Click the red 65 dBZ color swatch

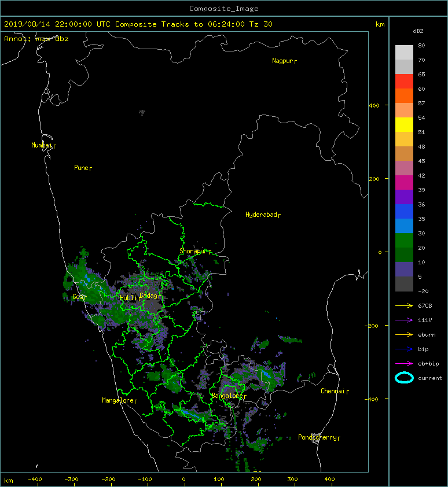[x=404, y=81]
